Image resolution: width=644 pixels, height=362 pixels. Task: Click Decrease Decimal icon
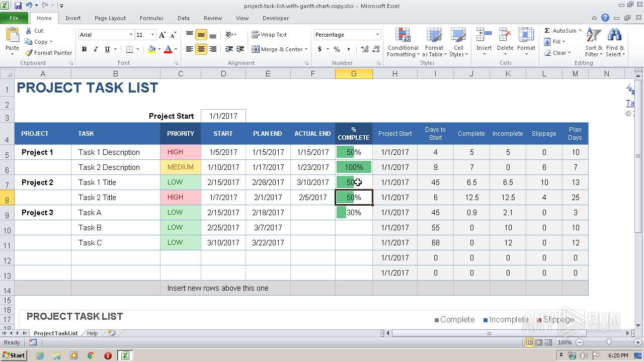376,49
